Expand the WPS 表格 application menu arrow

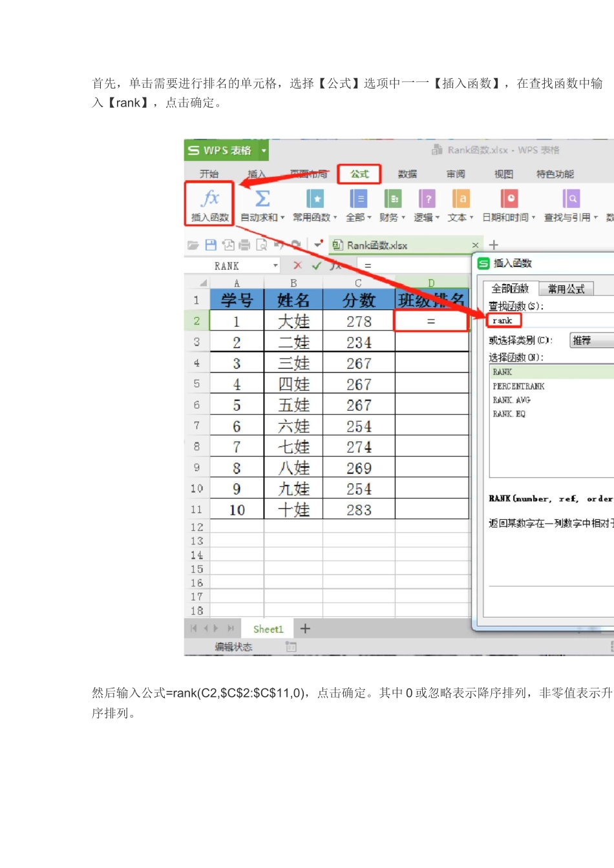point(264,150)
